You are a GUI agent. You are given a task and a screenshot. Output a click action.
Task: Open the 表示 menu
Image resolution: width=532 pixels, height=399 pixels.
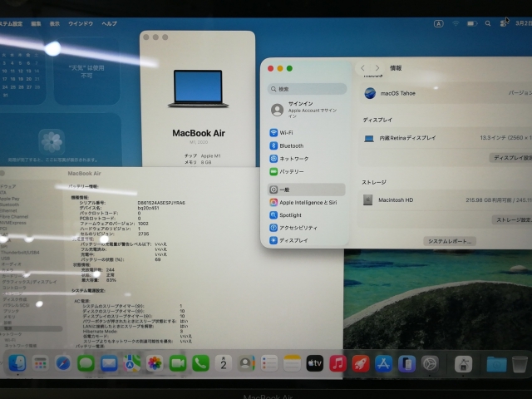(x=55, y=23)
